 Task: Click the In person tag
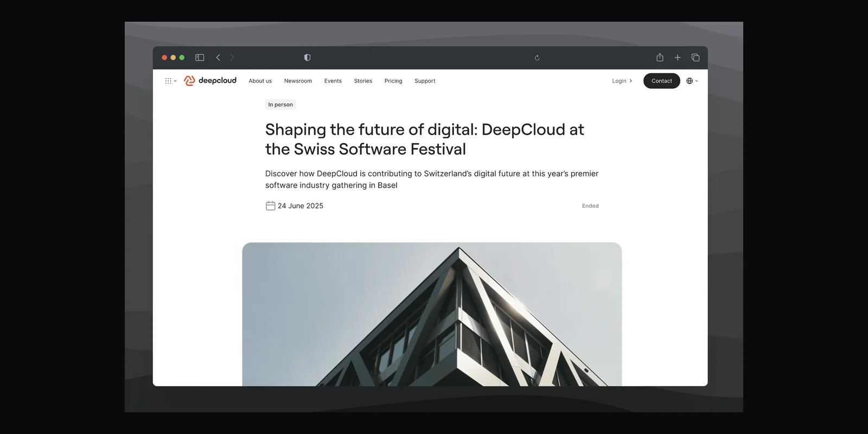pos(280,105)
